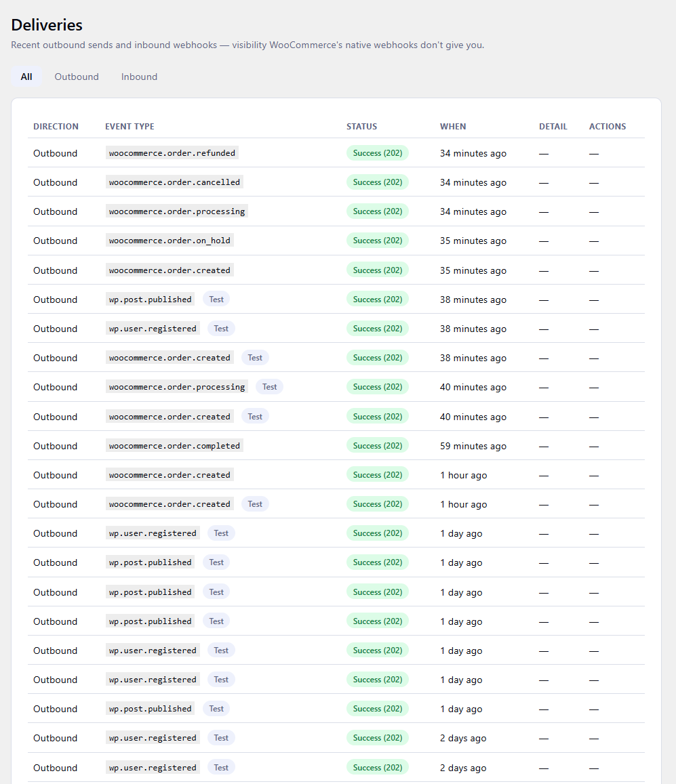676x784 pixels.
Task: Click '40 minutes ago' in the order.processing row
Action: [x=473, y=388]
